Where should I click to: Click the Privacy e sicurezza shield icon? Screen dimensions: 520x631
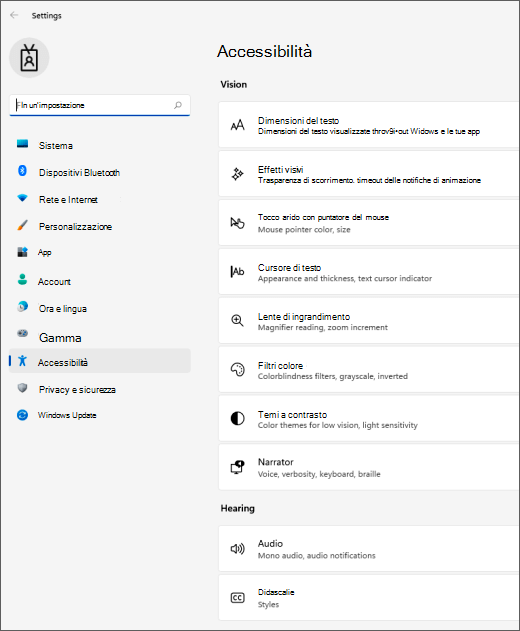pyautogui.click(x=23, y=388)
